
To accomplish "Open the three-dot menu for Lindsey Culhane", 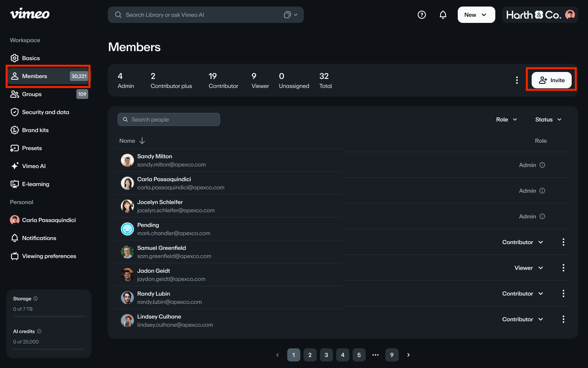I will pos(563,319).
